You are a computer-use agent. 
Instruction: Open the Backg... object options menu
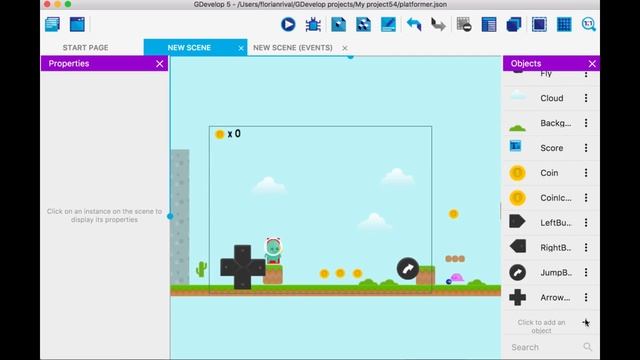point(586,123)
